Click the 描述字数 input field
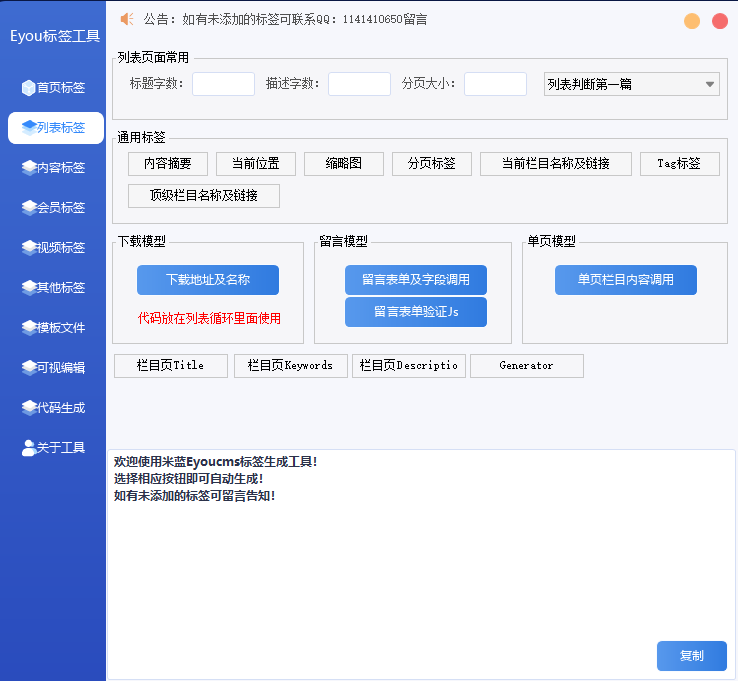Screen dimensions: 738x681 coord(360,84)
